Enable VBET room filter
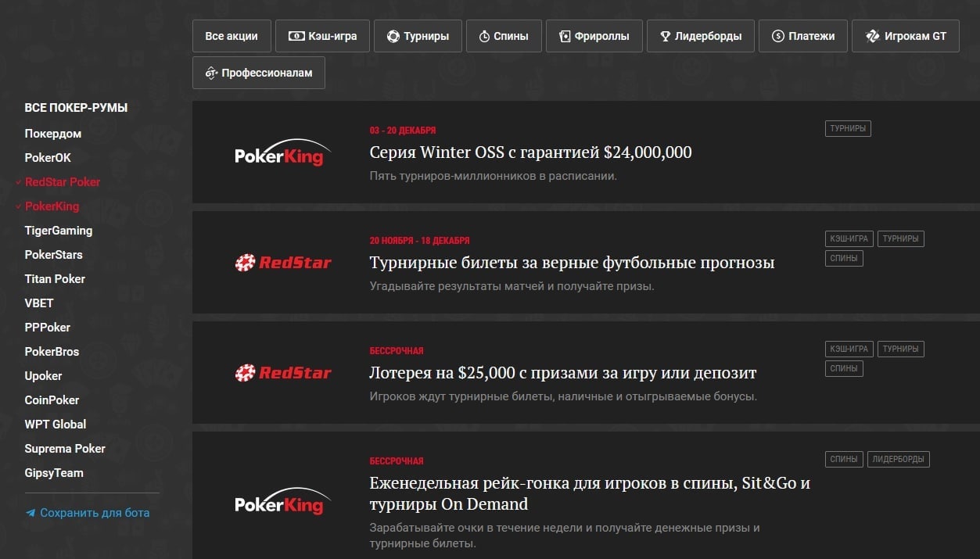The width and height of the screenshot is (980, 559). 39,303
